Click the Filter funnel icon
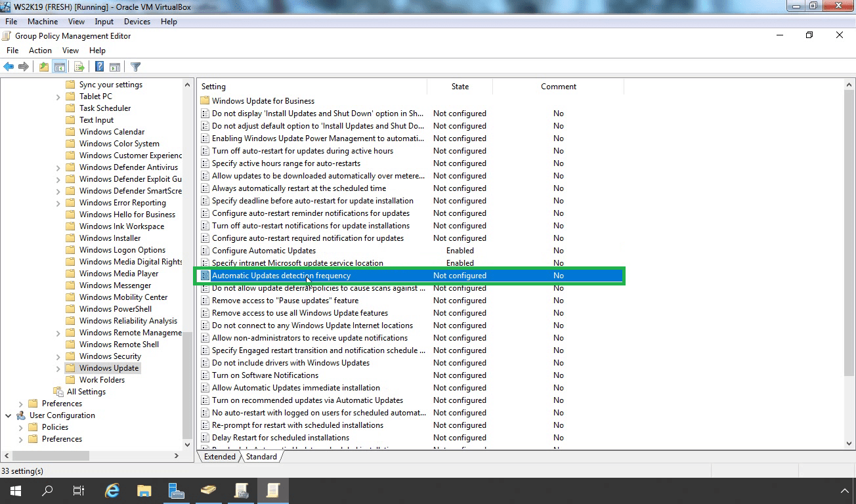This screenshot has width=856, height=504. pos(135,67)
